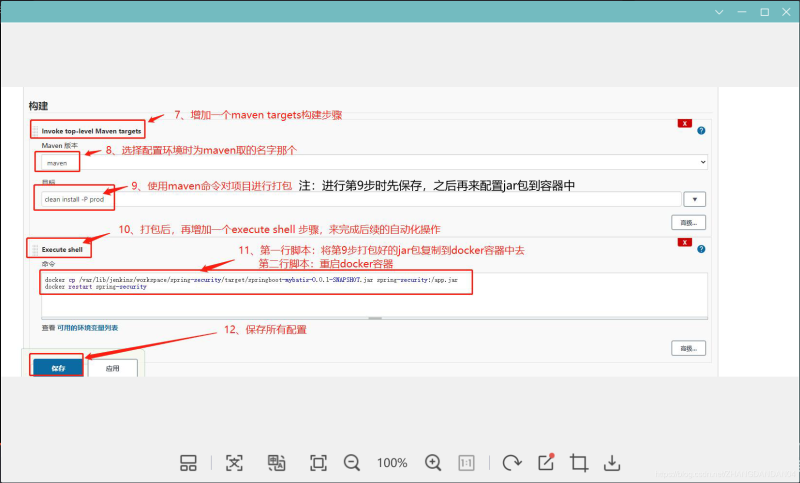Toggle fullscreen fit view icon
Viewport: 800px width, 483px height.
(x=318, y=463)
